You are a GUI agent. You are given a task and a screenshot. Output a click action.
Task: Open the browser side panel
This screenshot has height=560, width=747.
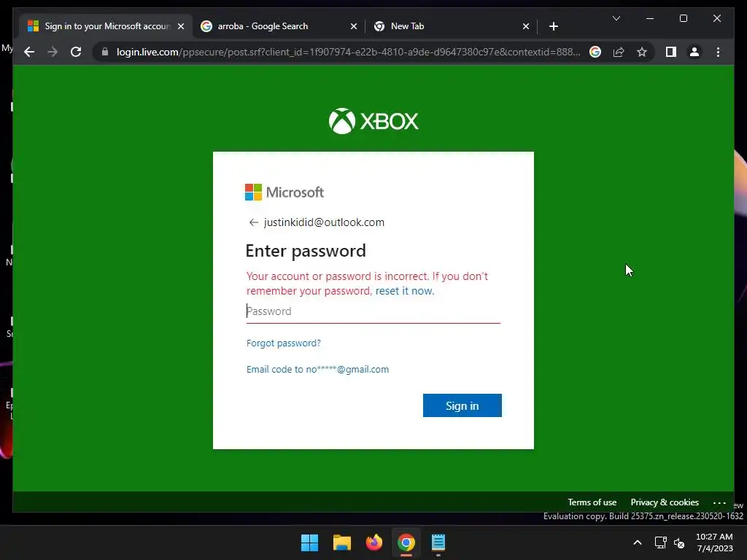click(x=671, y=52)
